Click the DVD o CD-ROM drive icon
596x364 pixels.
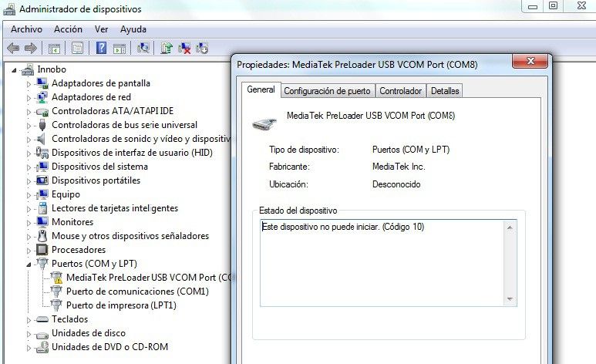point(42,347)
